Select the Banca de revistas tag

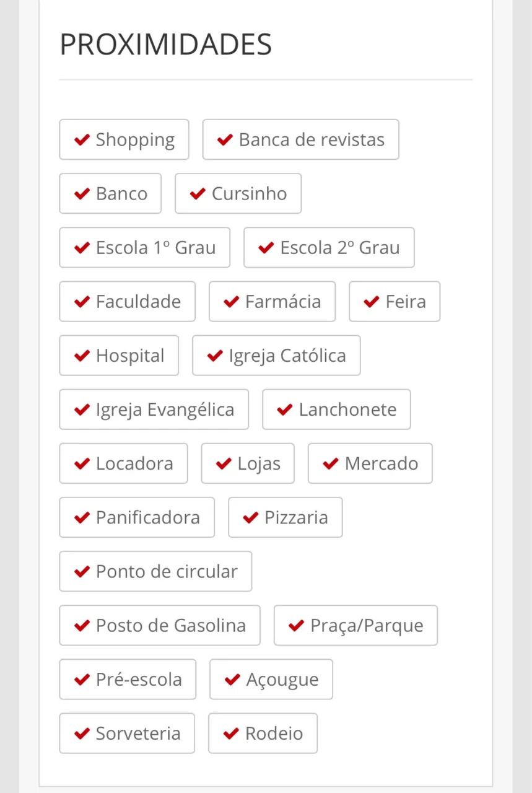point(301,139)
